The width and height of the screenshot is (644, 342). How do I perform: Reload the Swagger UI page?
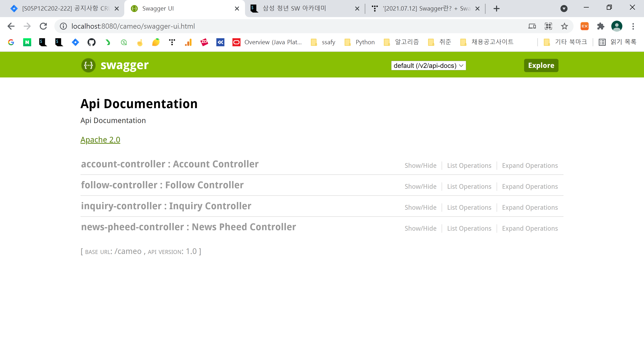coord(43,26)
